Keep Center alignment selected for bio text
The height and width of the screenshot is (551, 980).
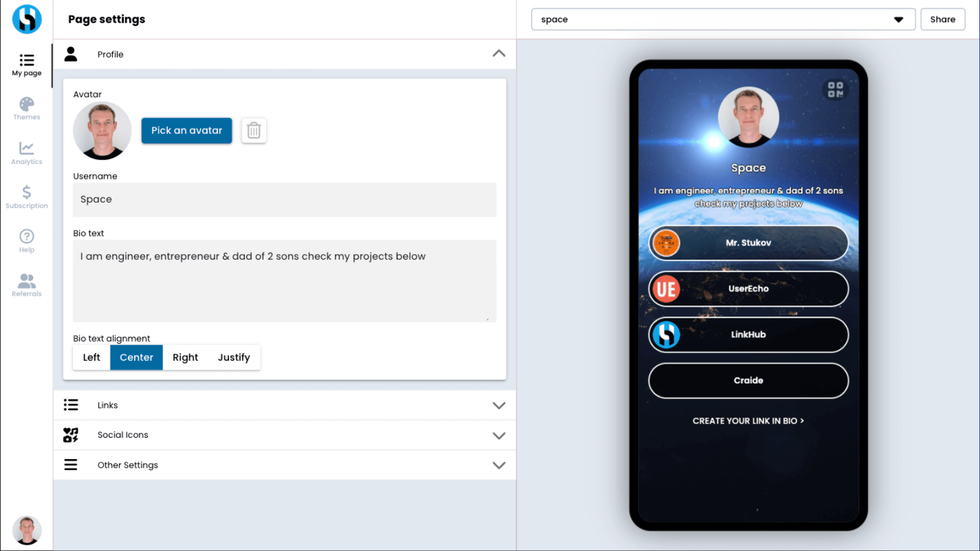[136, 357]
